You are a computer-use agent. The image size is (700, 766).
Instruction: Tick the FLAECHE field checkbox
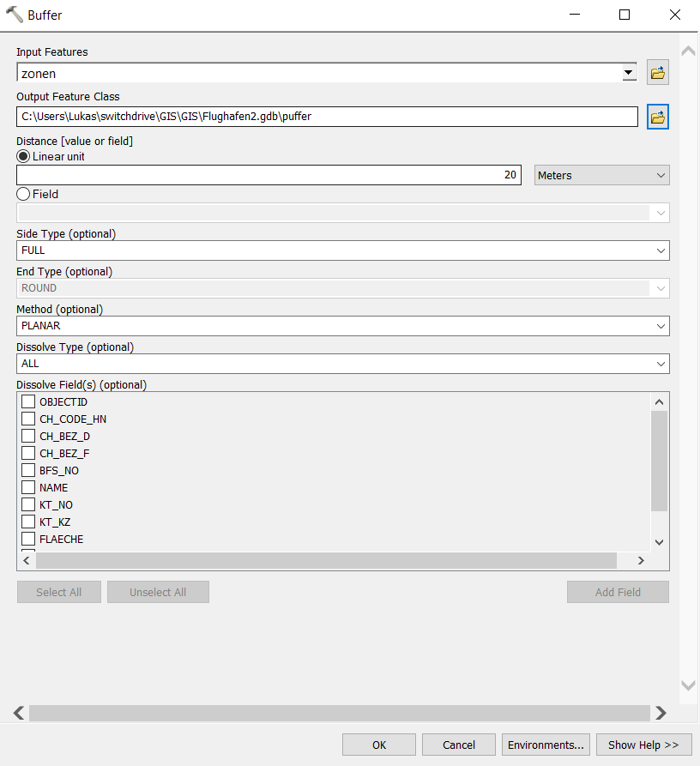coord(28,539)
